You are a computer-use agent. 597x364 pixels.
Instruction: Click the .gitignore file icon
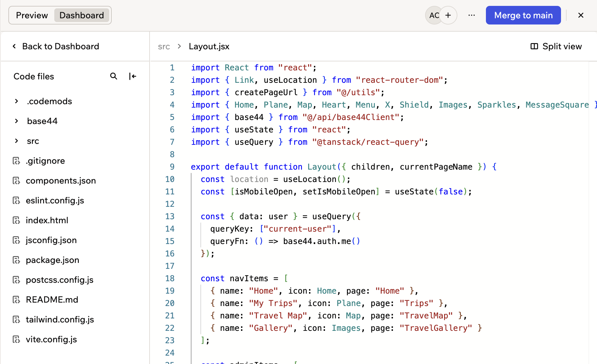16,161
